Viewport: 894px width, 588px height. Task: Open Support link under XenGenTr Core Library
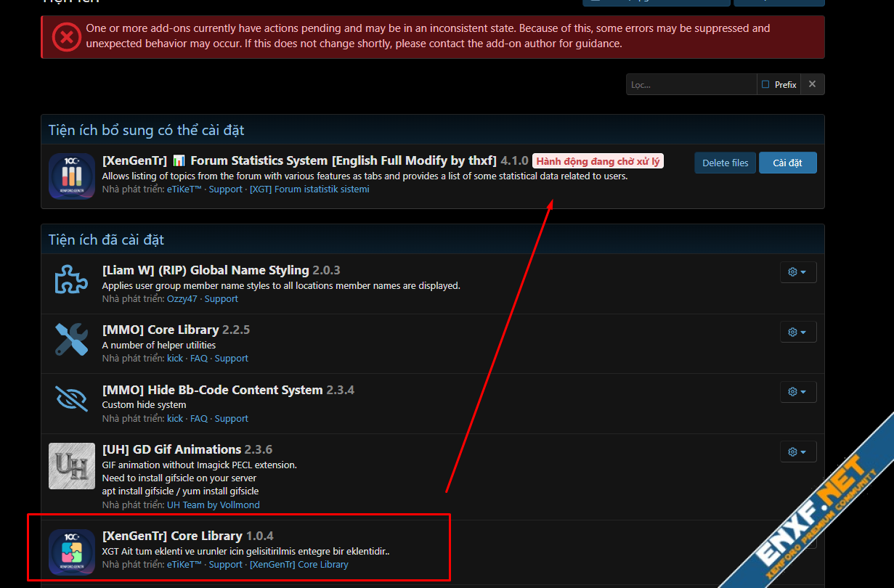(226, 565)
